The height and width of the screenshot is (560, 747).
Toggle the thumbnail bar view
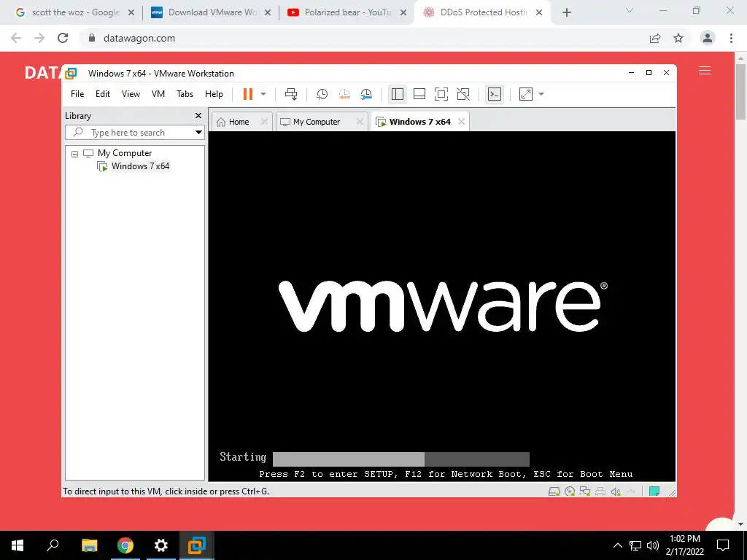pyautogui.click(x=419, y=94)
